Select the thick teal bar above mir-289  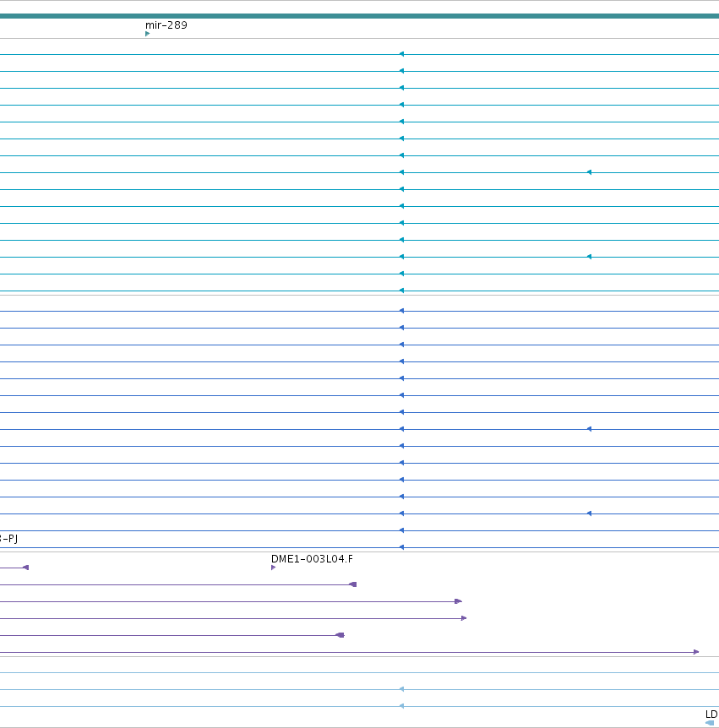[360, 16]
